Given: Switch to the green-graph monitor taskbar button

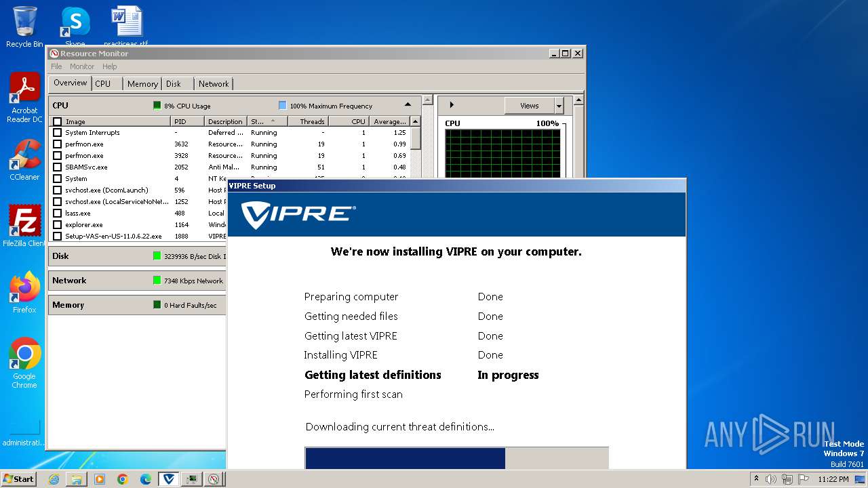Looking at the screenshot, I should [192, 479].
